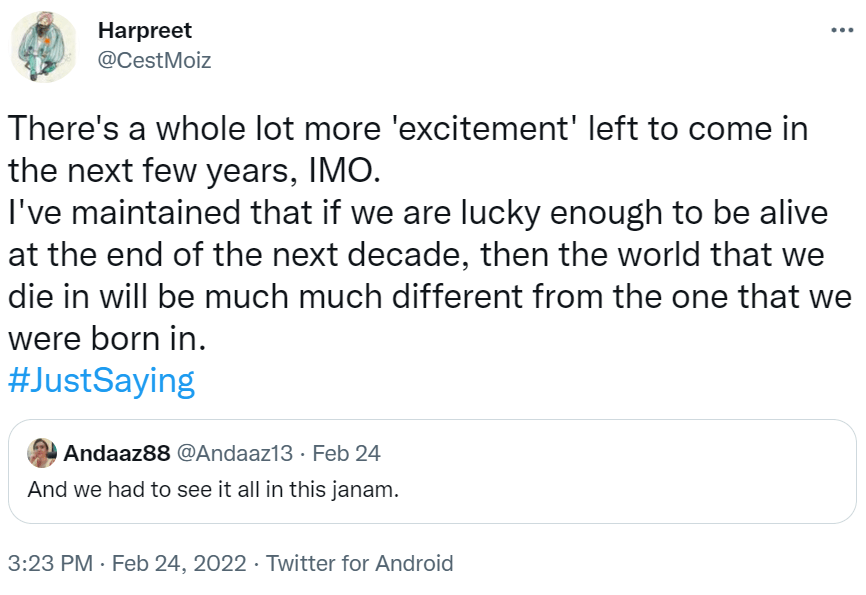Click the Feb 24, 2022 date
Image resolution: width=866 pixels, height=595 pixels.
point(179,563)
